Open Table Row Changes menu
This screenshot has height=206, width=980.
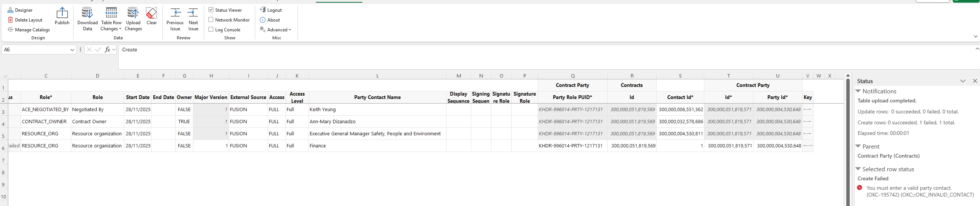coord(111,19)
